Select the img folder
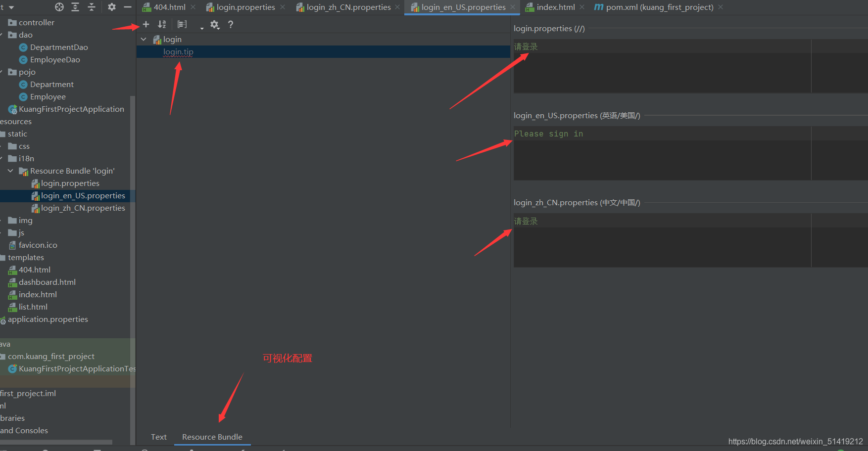 (26, 220)
